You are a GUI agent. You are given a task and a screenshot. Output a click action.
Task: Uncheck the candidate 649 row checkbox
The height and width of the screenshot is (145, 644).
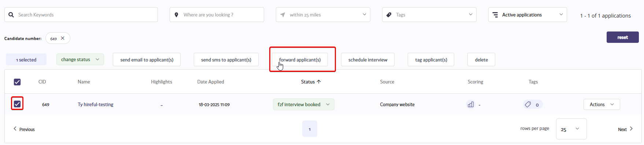tap(17, 104)
